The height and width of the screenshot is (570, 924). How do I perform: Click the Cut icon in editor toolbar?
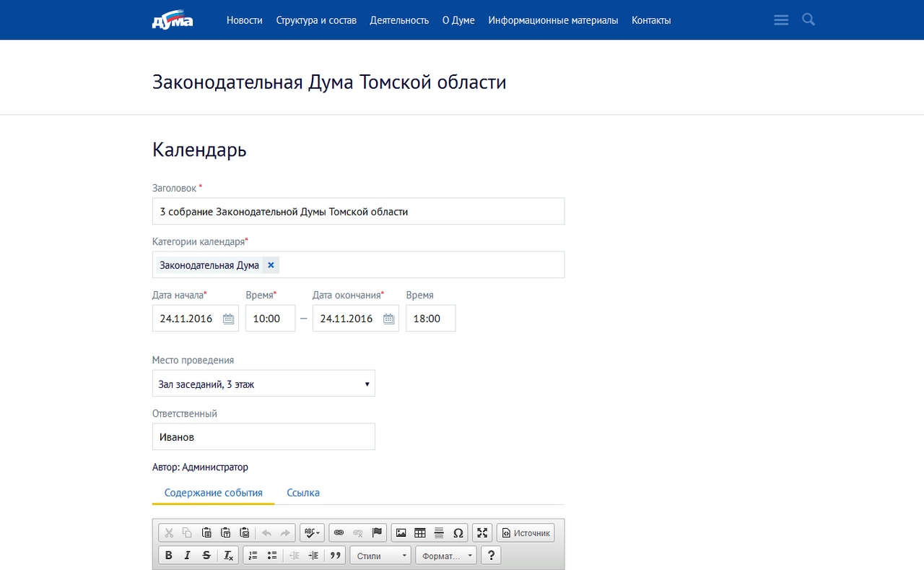tap(169, 533)
